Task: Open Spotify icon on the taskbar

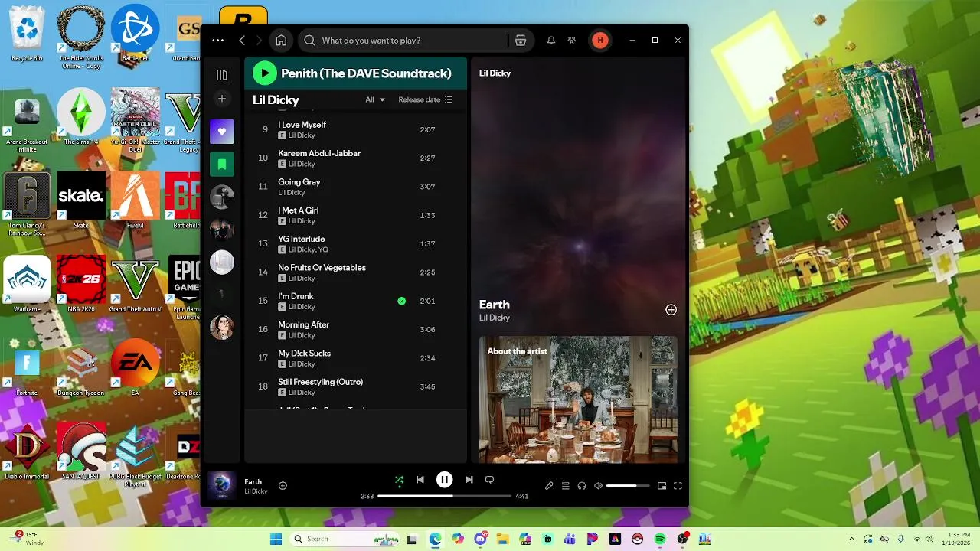Action: (660, 539)
